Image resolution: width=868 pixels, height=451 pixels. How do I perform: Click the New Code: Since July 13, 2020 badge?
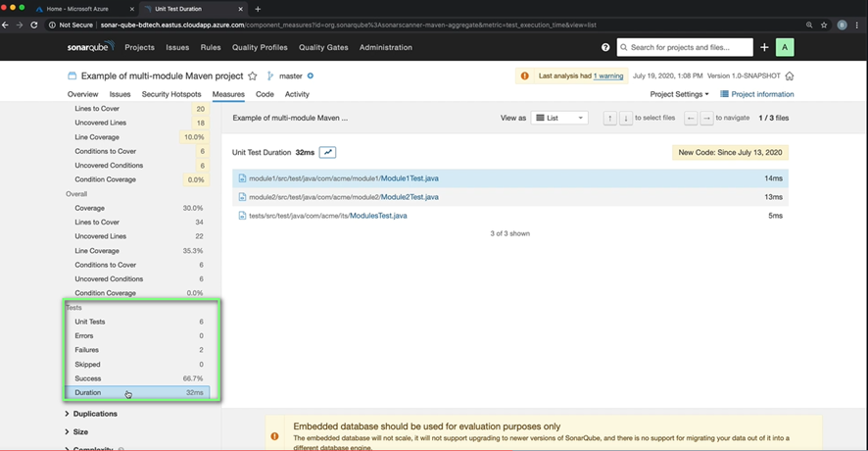730,152
